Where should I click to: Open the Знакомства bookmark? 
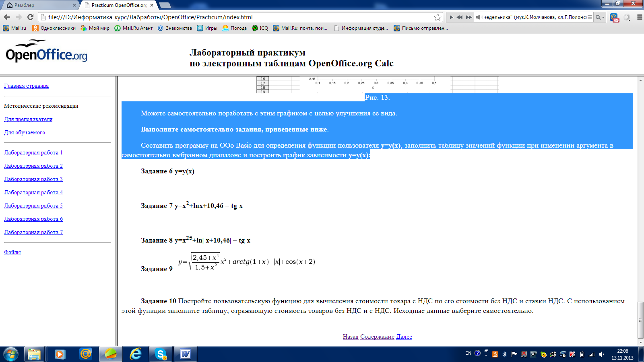pyautogui.click(x=175, y=28)
